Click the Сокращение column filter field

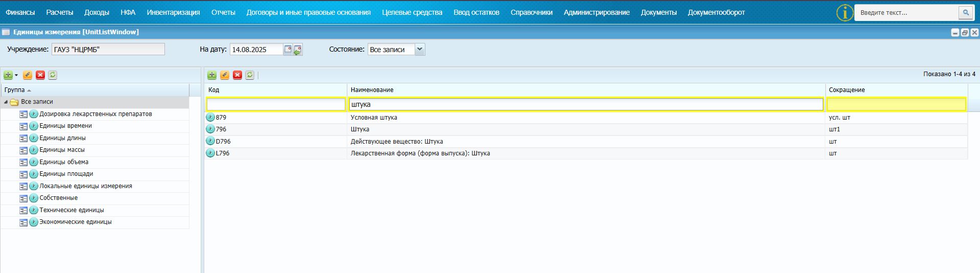[x=896, y=104]
